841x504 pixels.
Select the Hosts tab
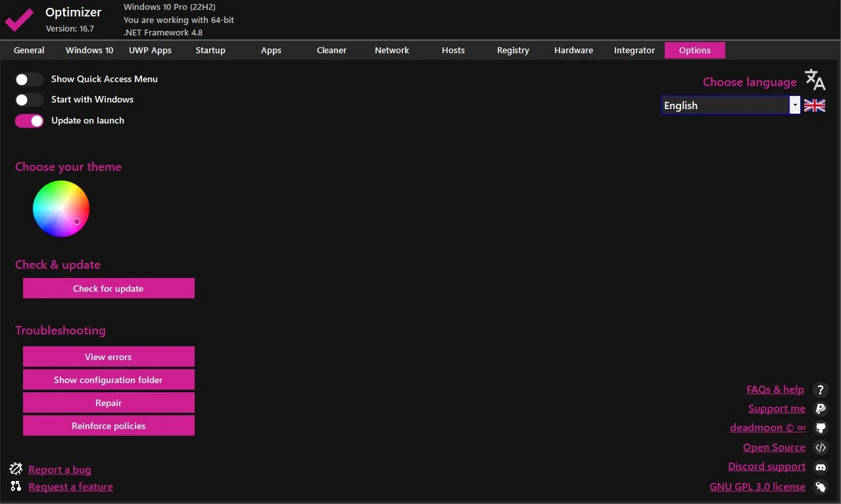point(453,50)
